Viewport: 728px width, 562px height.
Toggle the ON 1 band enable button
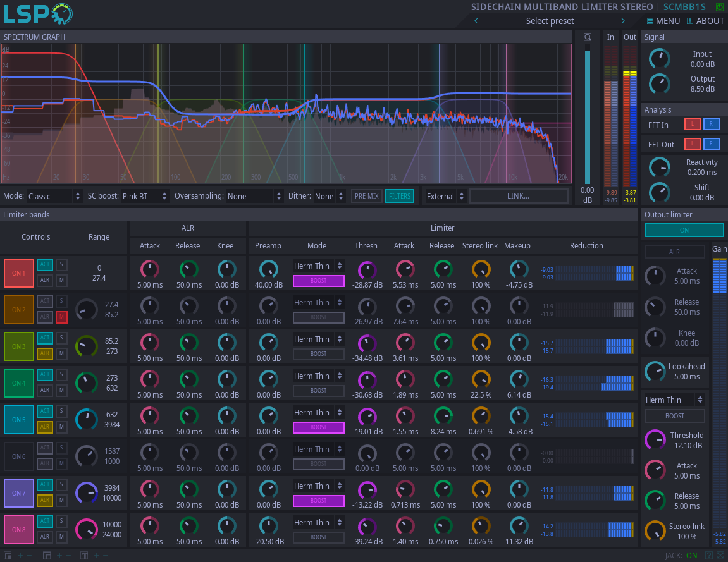pos(18,274)
